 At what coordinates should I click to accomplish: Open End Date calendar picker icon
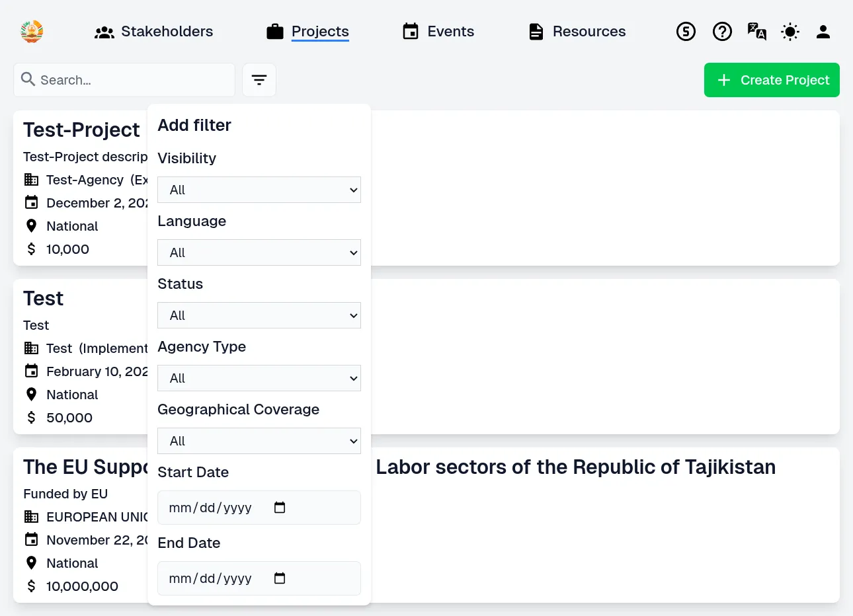[x=280, y=578]
